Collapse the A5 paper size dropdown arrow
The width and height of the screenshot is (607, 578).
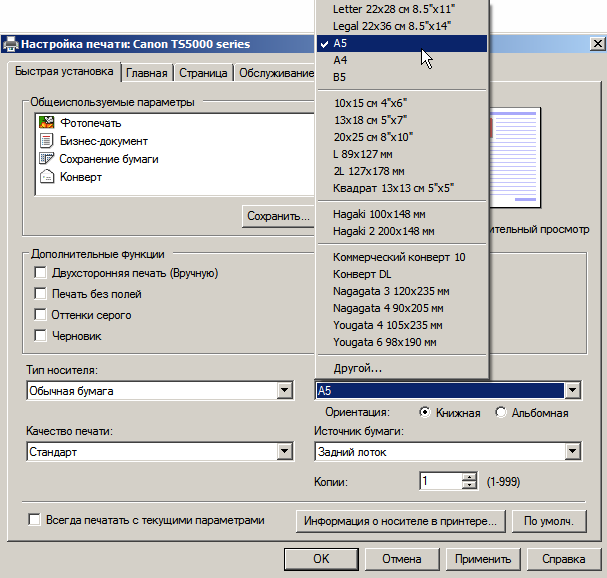pyautogui.click(x=573, y=390)
